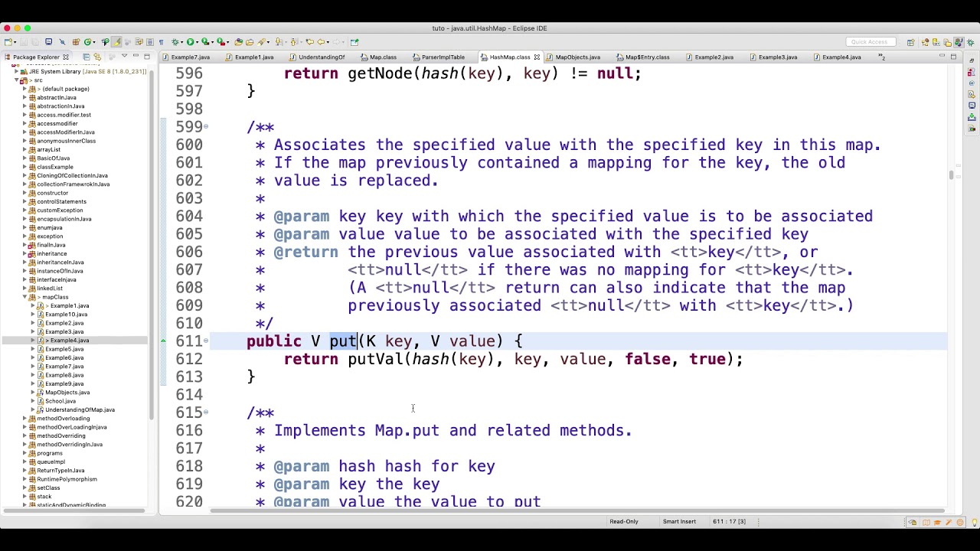Open the Map$Entry.class tab

647,57
